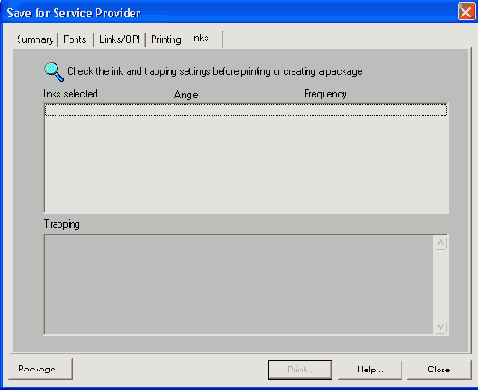Click inside the Trapping text box
The height and width of the screenshot is (390, 478).
[x=239, y=285]
